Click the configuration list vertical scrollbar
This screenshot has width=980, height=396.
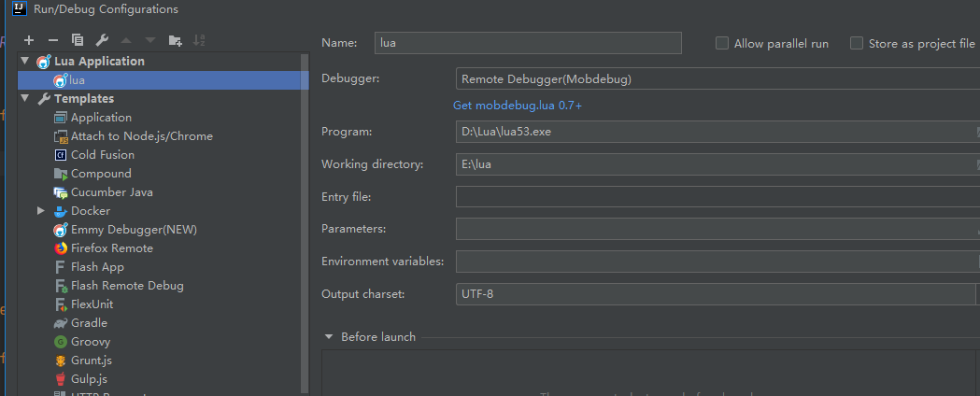pos(304,224)
